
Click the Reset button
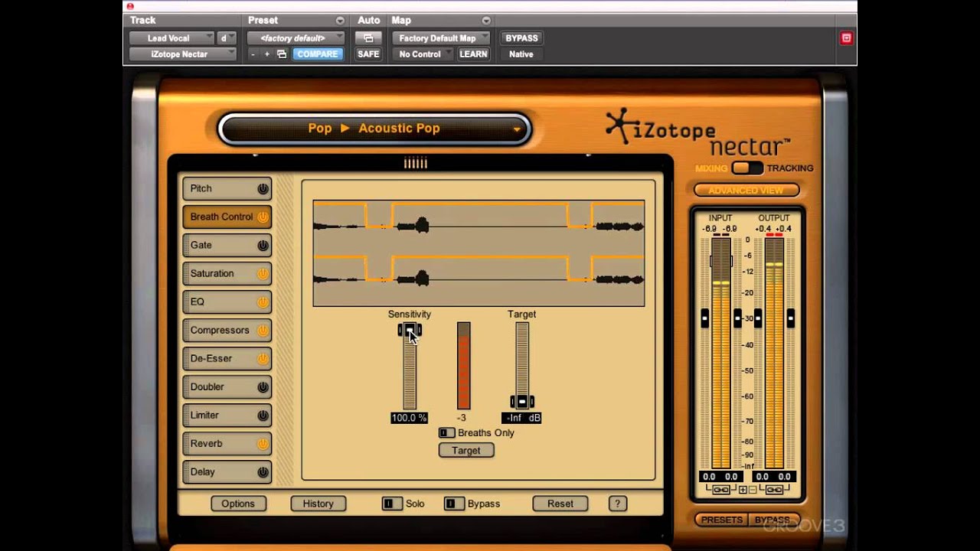click(x=560, y=504)
